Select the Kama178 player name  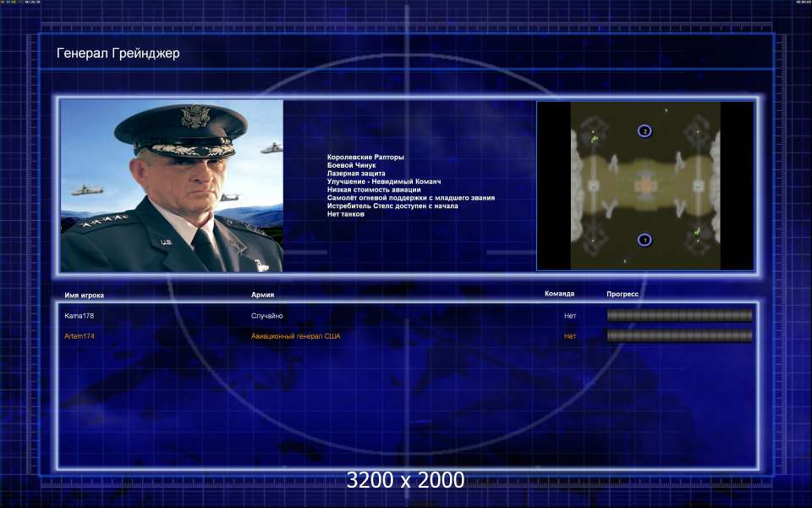coord(81,316)
